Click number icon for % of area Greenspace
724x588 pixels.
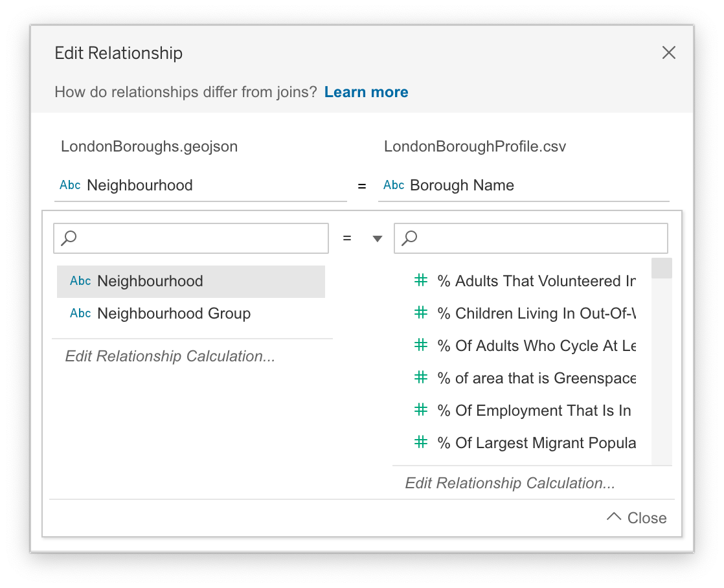[x=421, y=378]
